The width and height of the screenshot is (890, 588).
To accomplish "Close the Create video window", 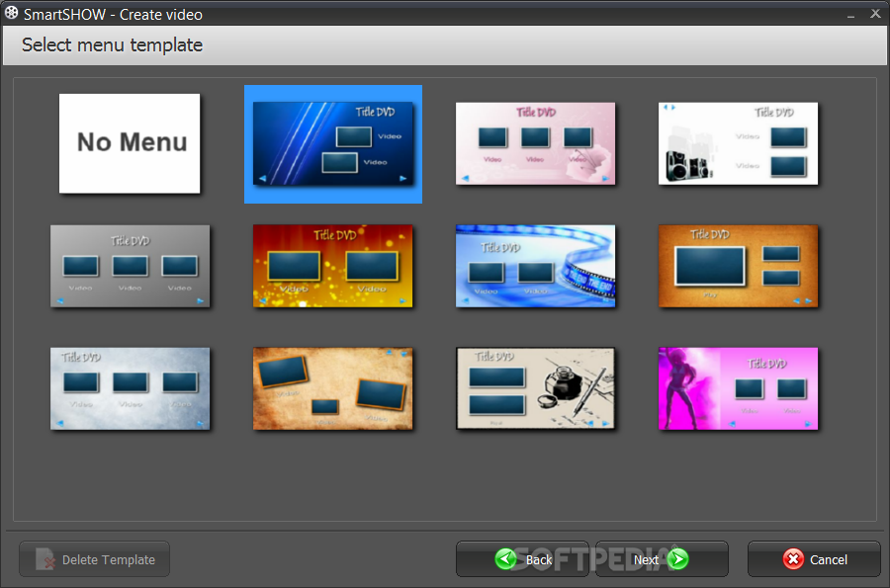I will click(875, 14).
